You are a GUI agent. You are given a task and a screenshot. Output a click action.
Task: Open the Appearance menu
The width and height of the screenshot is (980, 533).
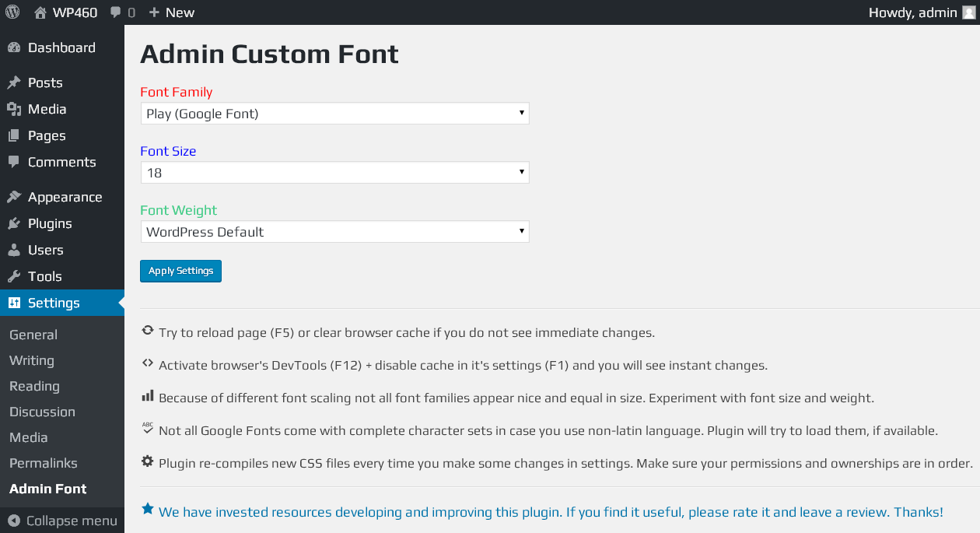62,197
